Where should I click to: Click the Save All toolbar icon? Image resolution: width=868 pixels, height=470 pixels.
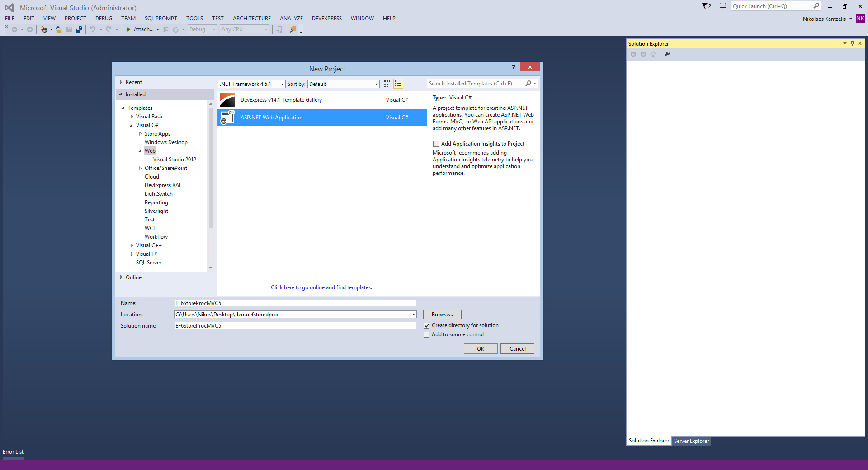pyautogui.click(x=79, y=29)
